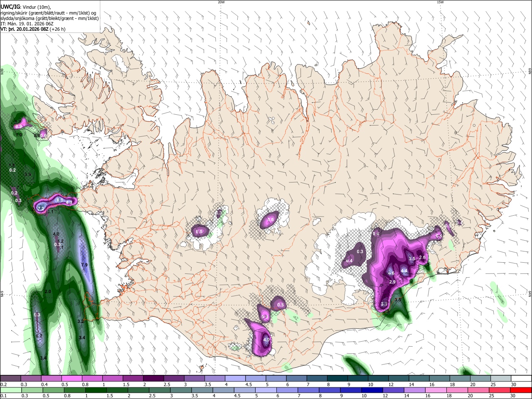The width and height of the screenshot is (532, 399).
Task: Click the 2.0 rain value west of Reykjanes
Action: coord(48,292)
